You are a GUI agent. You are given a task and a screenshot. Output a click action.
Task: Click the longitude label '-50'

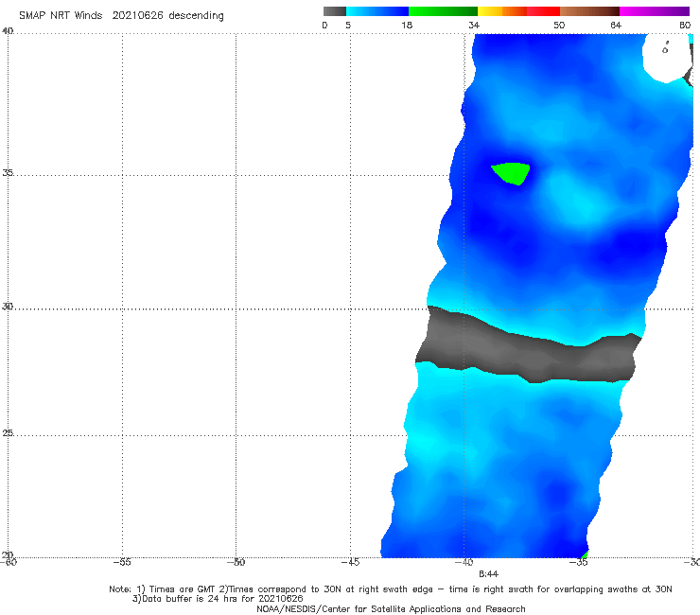coord(236,562)
